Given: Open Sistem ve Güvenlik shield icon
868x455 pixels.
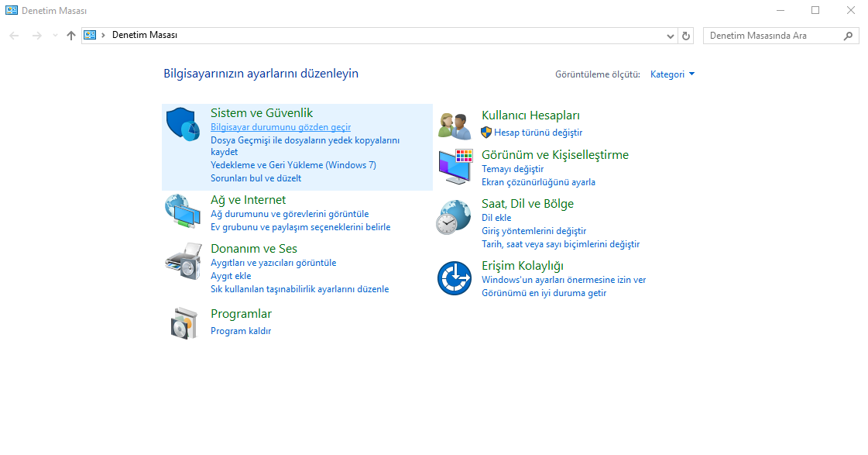Looking at the screenshot, I should (x=183, y=124).
